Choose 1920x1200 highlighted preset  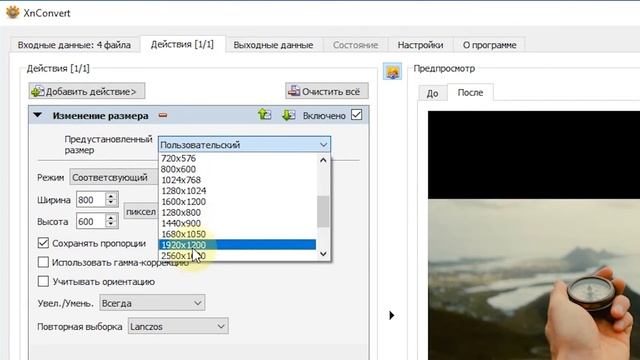tap(238, 244)
